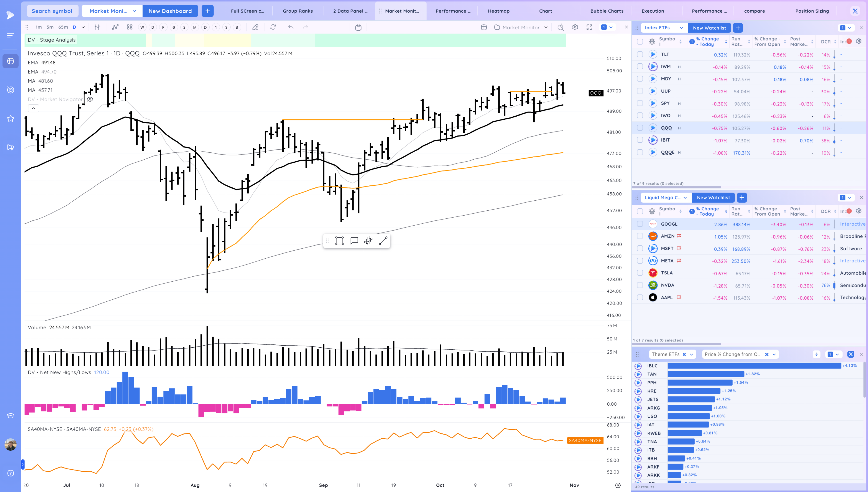
Task: Open the Bubble Charts tab
Action: point(607,11)
